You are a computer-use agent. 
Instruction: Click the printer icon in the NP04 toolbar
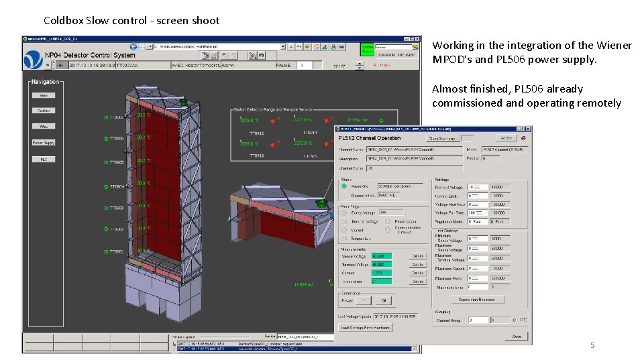(x=333, y=47)
